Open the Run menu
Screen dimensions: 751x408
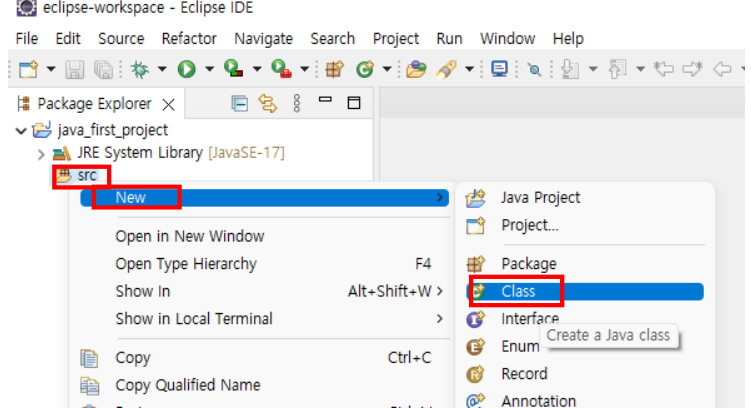[x=449, y=38]
